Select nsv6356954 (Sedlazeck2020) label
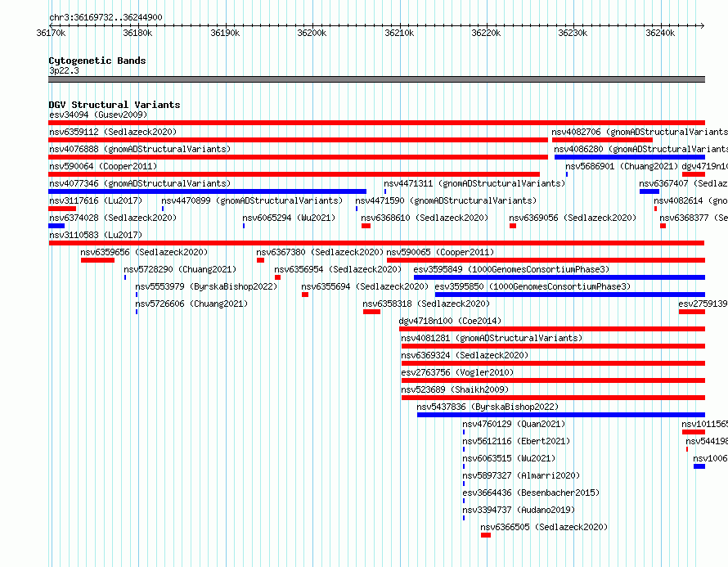The height and width of the screenshot is (567, 728). tap(338, 269)
